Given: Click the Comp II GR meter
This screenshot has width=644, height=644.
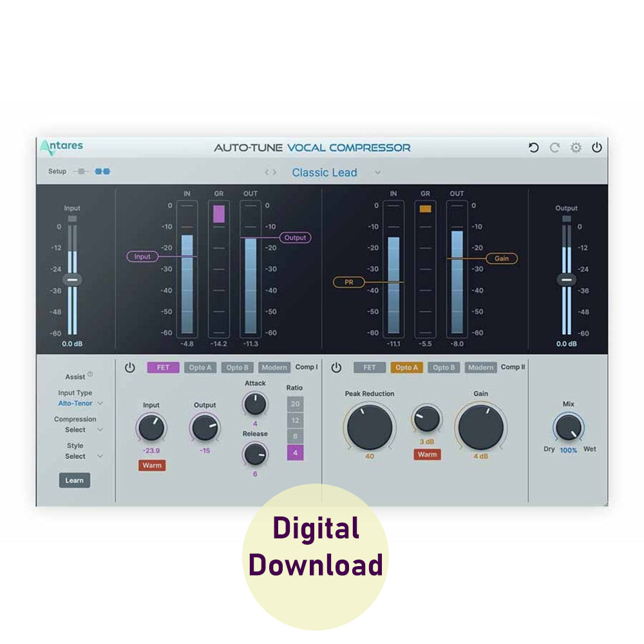Looking at the screenshot, I should 425,269.
